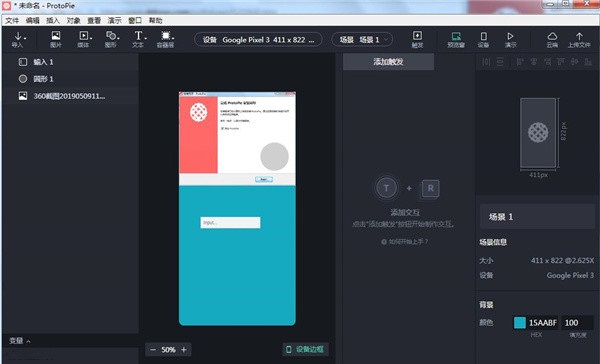Open the 容器 container tool dropdown
This screenshot has width=600, height=364.
coord(166,39)
